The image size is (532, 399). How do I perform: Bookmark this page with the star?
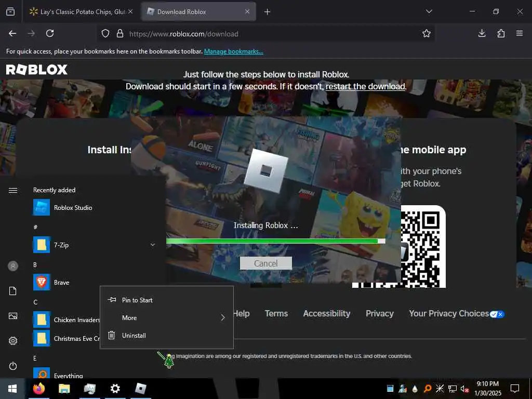click(x=427, y=33)
